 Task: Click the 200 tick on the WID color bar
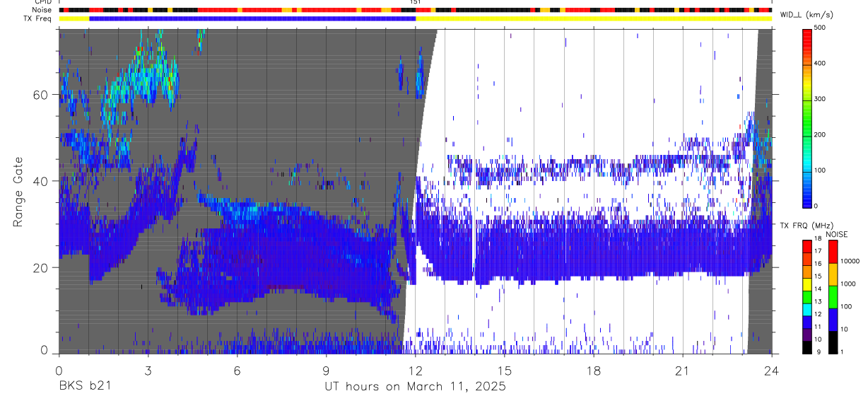820,134
